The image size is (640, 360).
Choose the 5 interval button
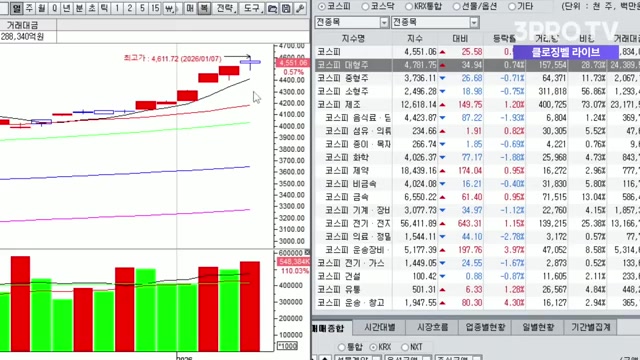point(142,9)
